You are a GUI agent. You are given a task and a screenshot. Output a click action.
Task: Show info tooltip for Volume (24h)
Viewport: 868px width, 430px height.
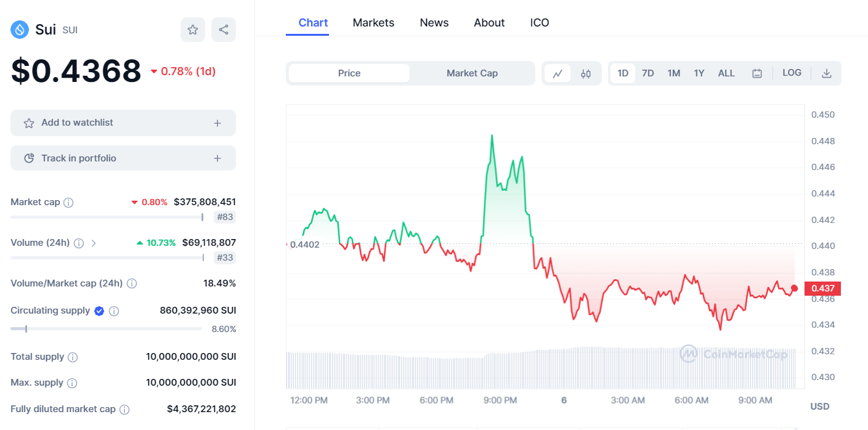(x=79, y=243)
